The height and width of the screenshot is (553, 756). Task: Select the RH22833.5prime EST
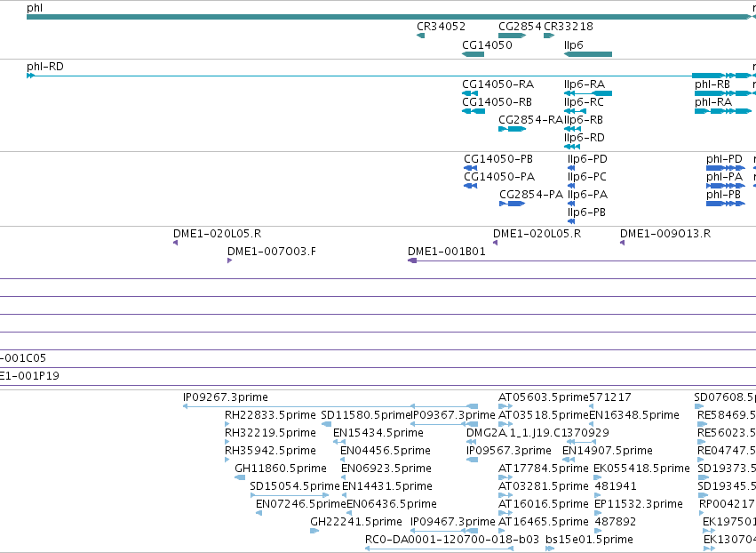[x=227, y=424]
